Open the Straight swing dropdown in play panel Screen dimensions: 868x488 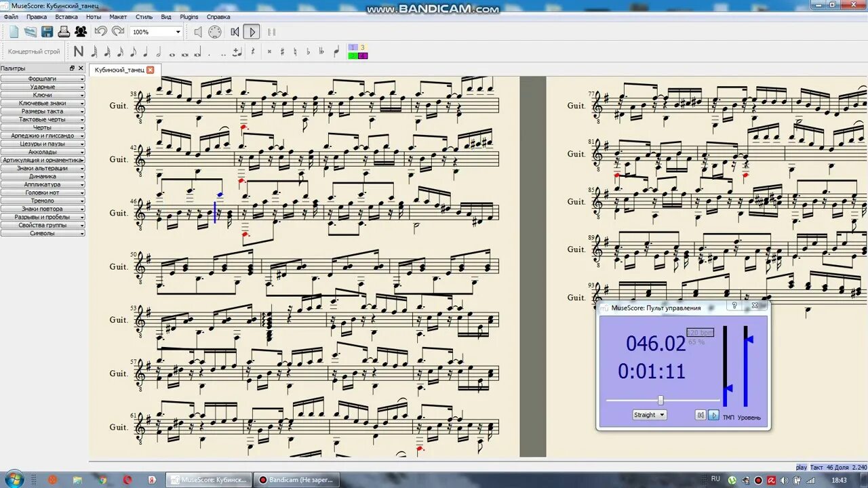[649, 415]
